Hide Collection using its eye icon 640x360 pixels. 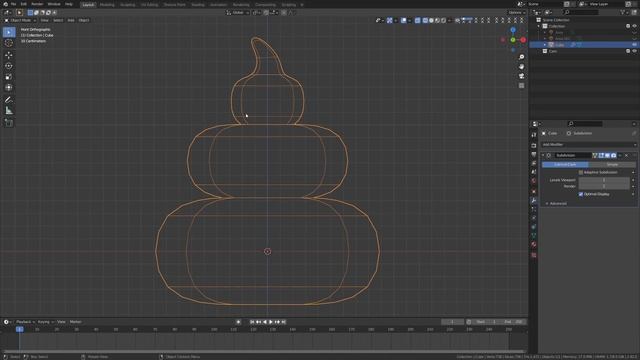pos(634,26)
